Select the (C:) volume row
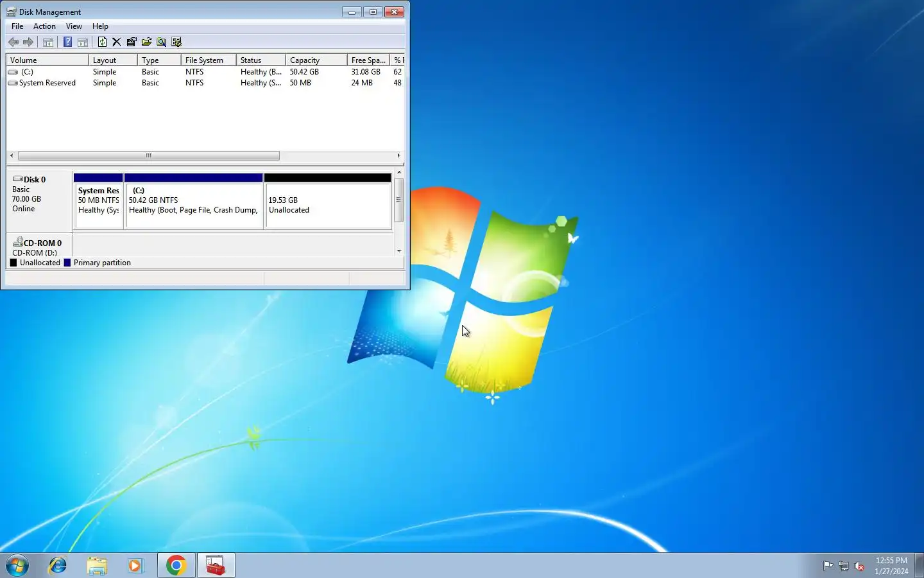 (x=205, y=72)
